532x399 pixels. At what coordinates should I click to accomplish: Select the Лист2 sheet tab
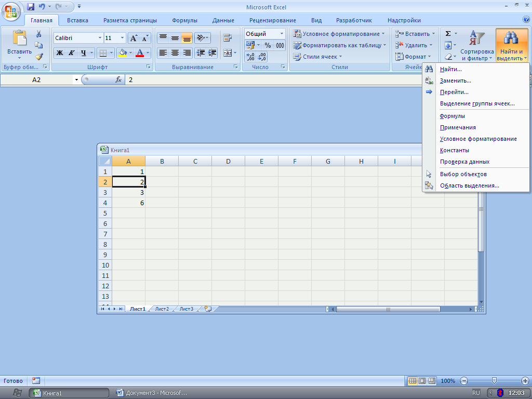tap(162, 309)
